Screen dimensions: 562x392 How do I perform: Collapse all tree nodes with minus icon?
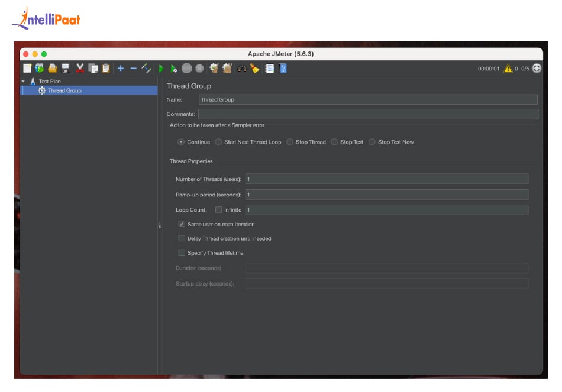133,69
